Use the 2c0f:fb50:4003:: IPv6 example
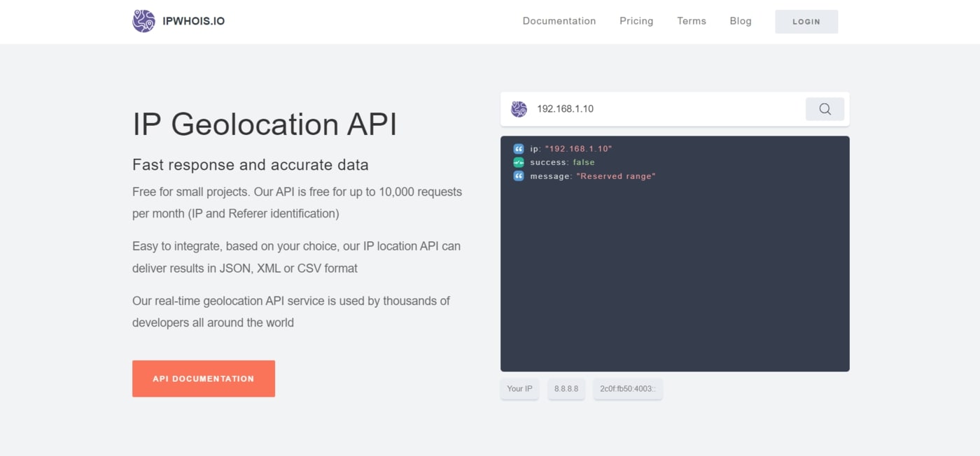980x456 pixels. [628, 389]
